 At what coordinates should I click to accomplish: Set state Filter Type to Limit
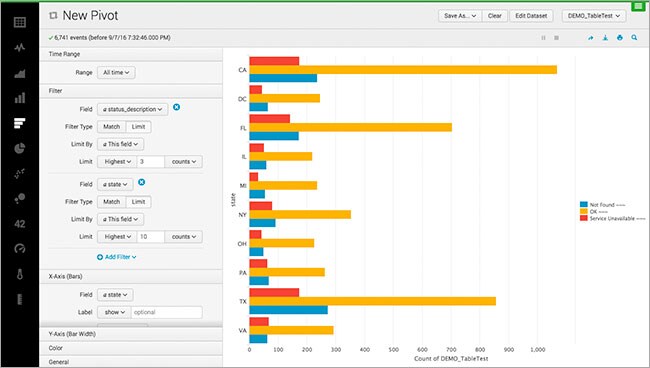coord(138,202)
